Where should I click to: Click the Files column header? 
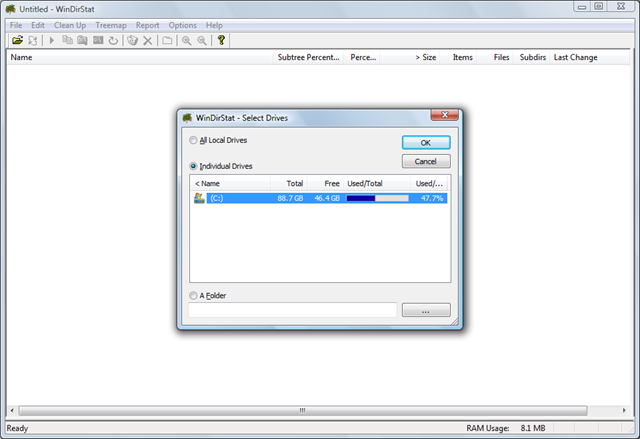pos(496,58)
